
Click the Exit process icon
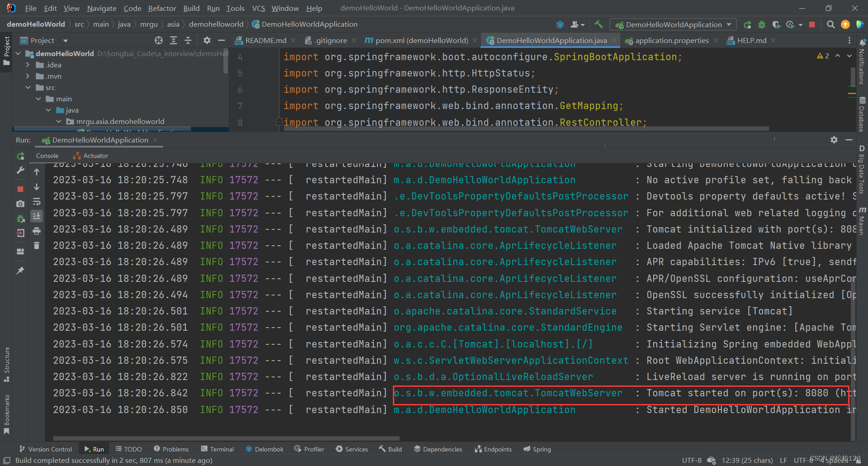coord(20,233)
